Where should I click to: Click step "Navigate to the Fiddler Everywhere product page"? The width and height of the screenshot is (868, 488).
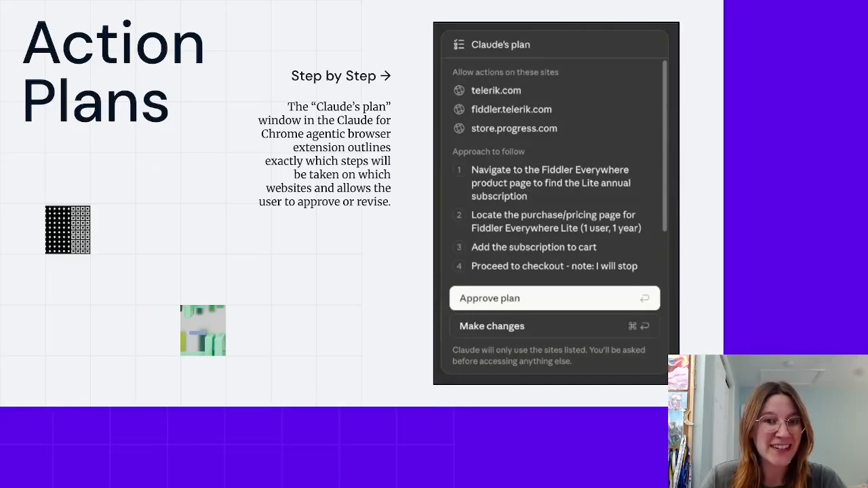pyautogui.click(x=551, y=183)
